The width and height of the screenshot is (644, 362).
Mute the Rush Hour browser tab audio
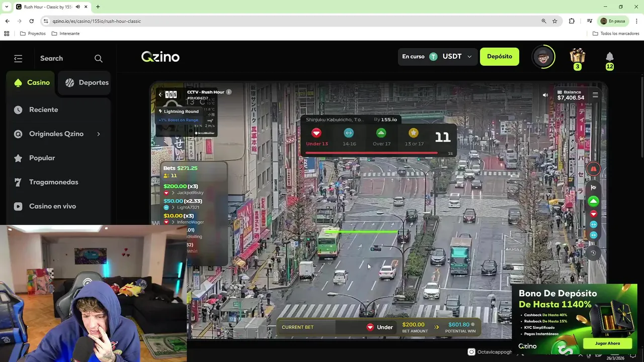[x=77, y=7]
